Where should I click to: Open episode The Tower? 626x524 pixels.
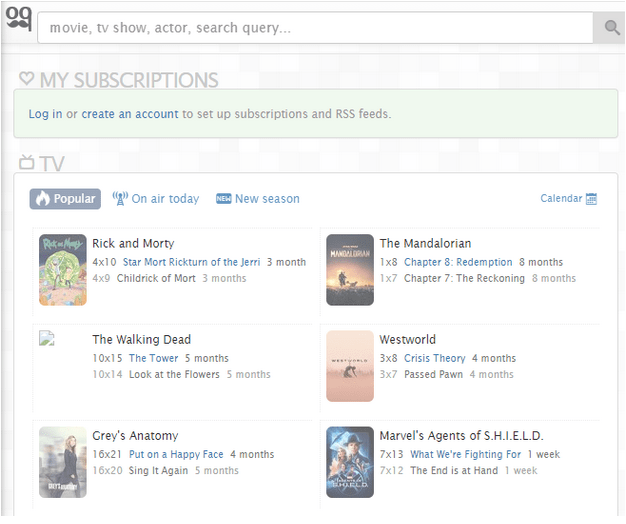point(153,358)
